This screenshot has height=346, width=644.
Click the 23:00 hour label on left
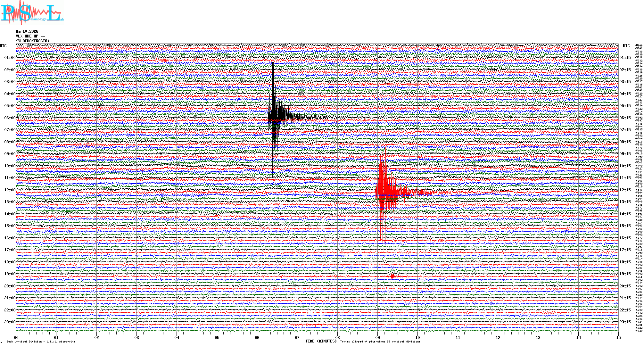(10, 322)
